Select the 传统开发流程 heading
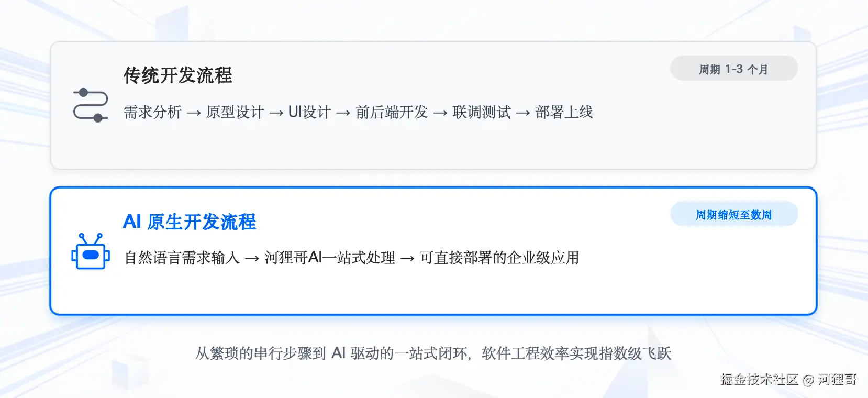868x398 pixels. coord(177,75)
